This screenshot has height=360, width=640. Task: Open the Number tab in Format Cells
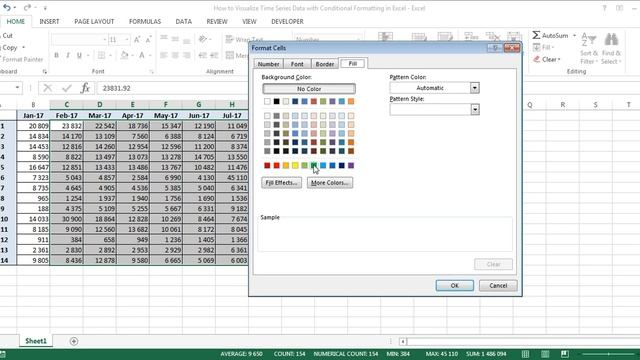point(268,64)
